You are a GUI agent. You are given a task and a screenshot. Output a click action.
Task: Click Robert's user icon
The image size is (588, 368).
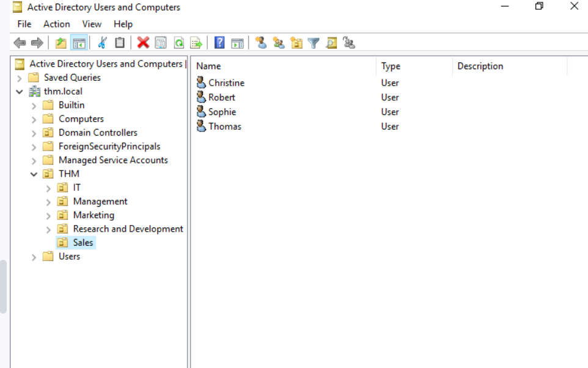coord(201,97)
